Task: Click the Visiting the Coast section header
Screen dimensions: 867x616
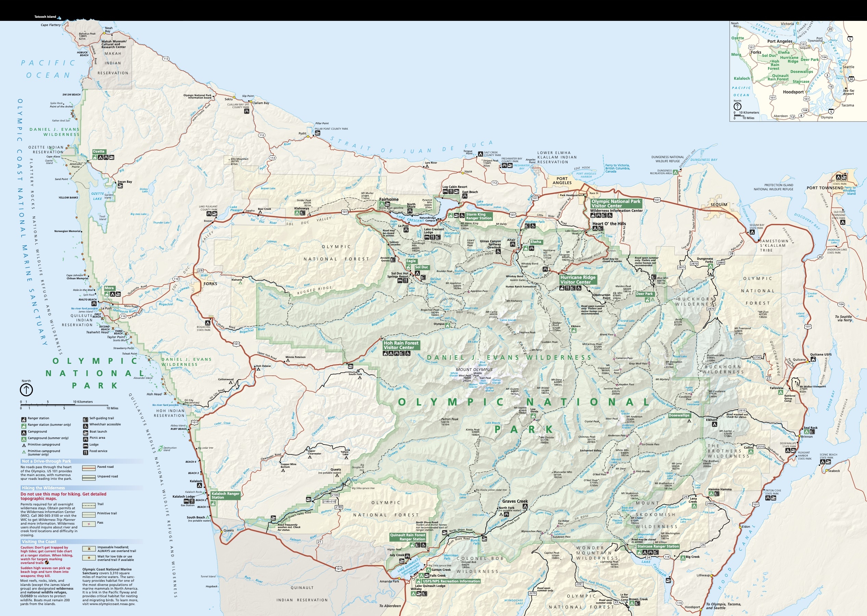Action: (x=39, y=542)
